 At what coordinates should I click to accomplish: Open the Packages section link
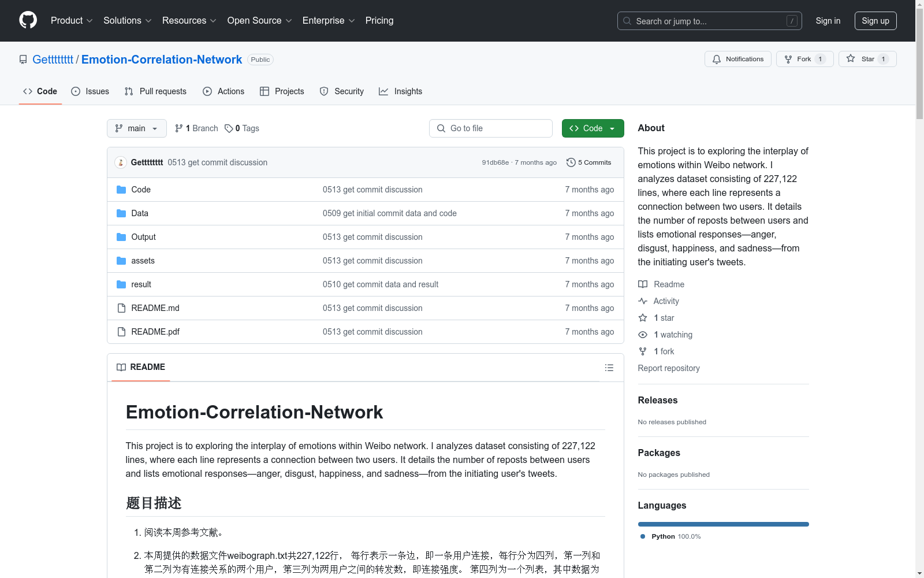point(659,453)
